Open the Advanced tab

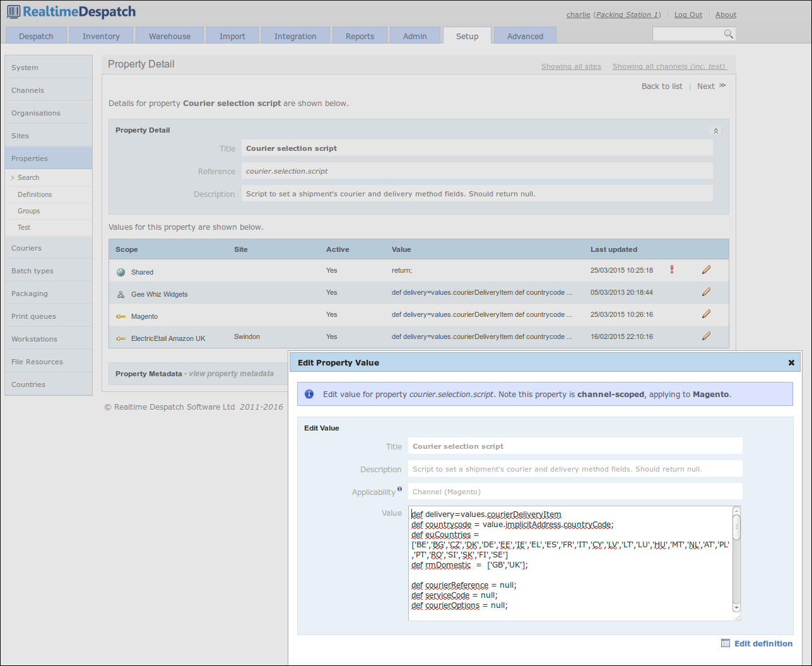click(525, 35)
